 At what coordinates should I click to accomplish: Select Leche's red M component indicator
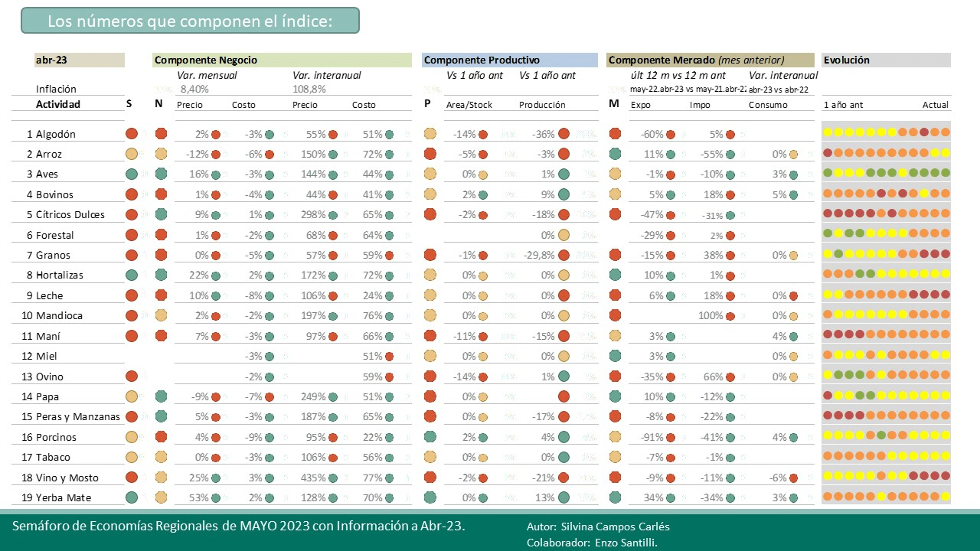pos(615,295)
